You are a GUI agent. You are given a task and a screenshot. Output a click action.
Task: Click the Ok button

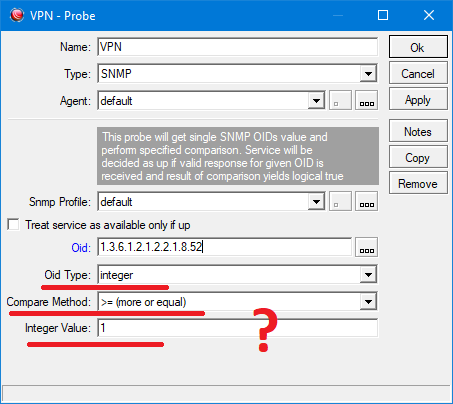(418, 47)
